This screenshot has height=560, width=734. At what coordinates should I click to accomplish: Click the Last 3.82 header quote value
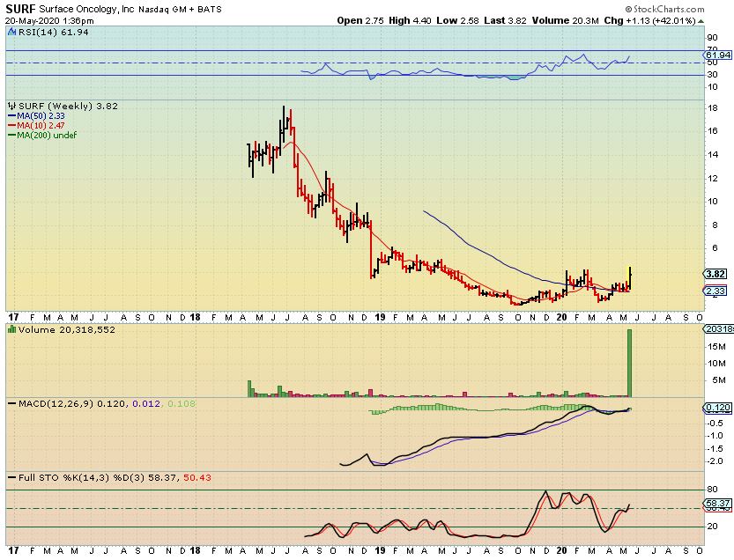coord(505,20)
